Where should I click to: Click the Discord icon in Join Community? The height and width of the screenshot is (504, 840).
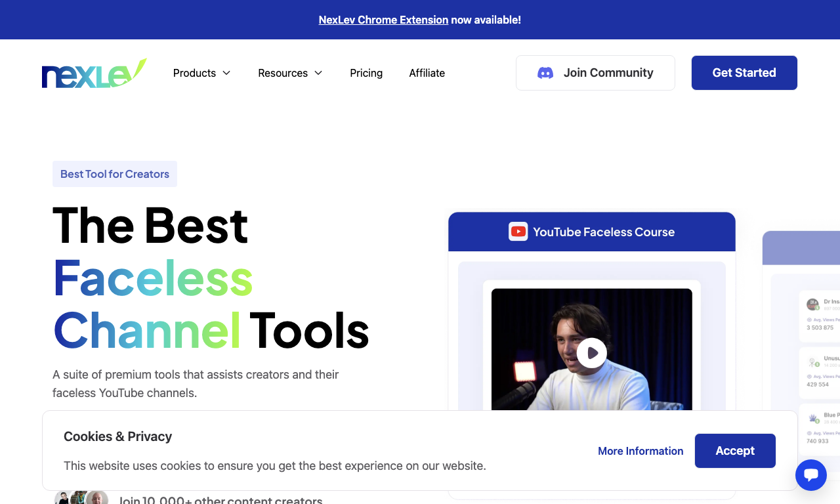tap(545, 73)
